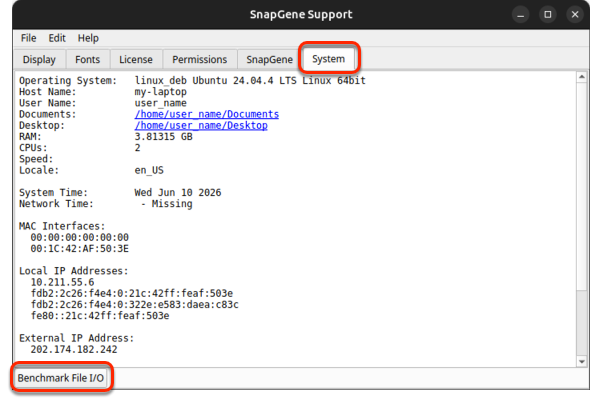Click the RAM value 3.81315 GB
The height and width of the screenshot is (399, 590).
click(164, 137)
